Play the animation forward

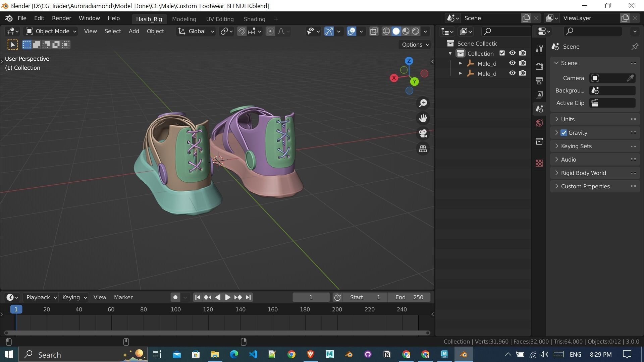pyautogui.click(x=227, y=297)
